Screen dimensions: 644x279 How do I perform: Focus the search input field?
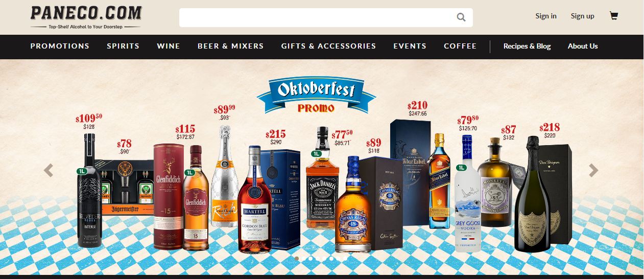pos(317,17)
